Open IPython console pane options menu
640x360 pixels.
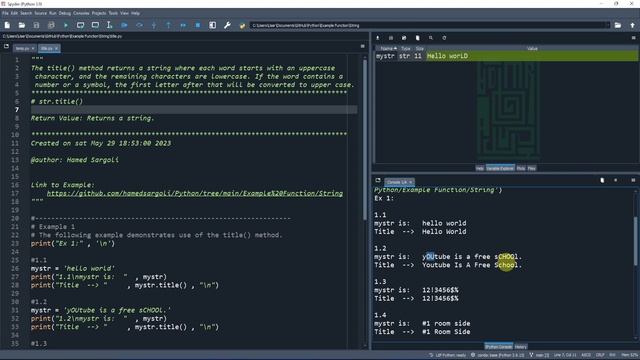point(633,180)
